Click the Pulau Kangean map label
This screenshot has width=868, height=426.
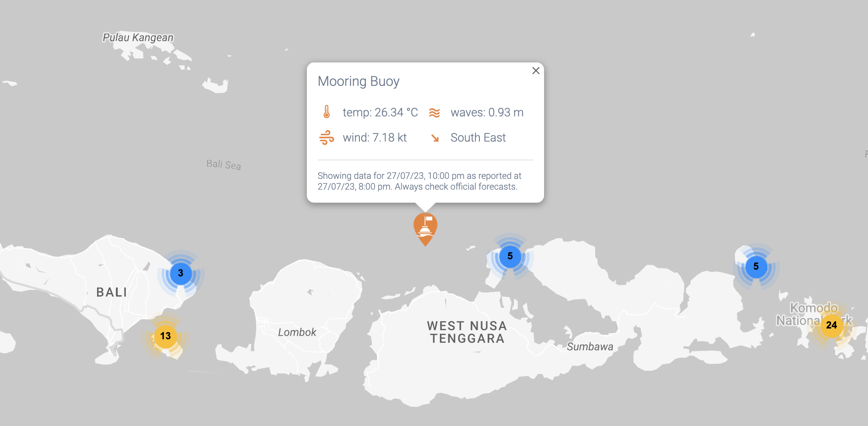(x=138, y=38)
